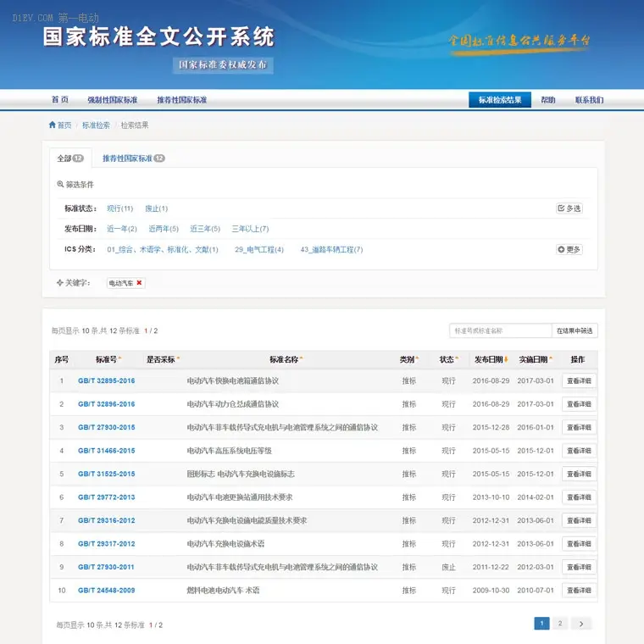
Task: Click the sort arrow beside 标准名称 header
Action: click(301, 358)
